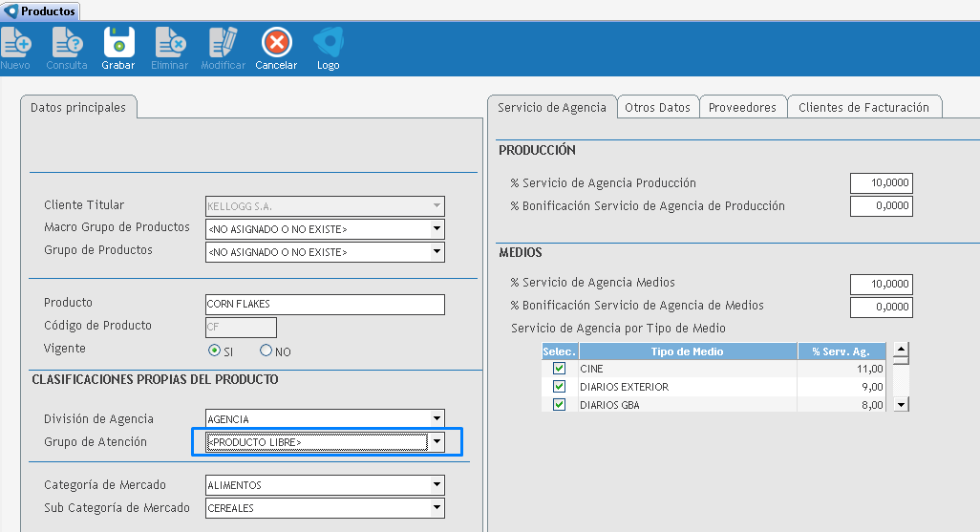Save the product with the Grabar icon

click(x=118, y=43)
